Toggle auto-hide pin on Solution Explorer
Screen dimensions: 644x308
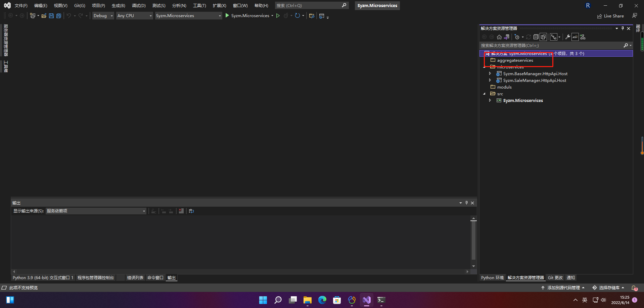(x=623, y=29)
